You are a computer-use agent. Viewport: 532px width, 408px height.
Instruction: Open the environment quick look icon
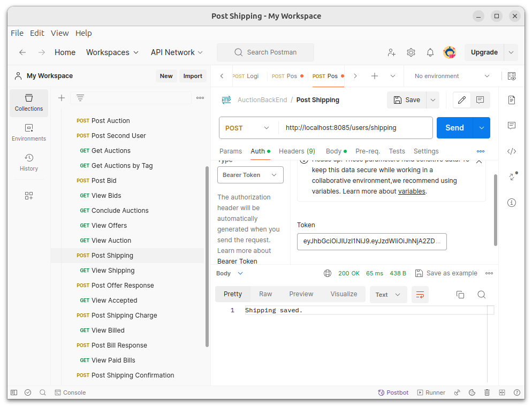[x=512, y=76]
